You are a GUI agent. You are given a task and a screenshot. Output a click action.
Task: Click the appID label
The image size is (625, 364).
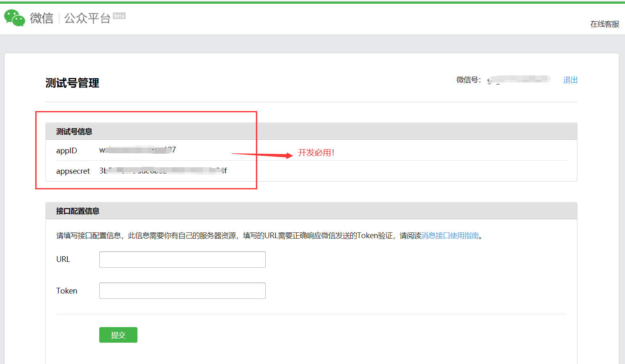click(x=66, y=150)
